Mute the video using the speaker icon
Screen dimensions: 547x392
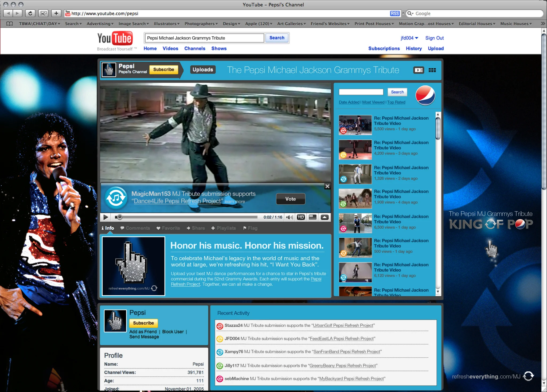289,217
